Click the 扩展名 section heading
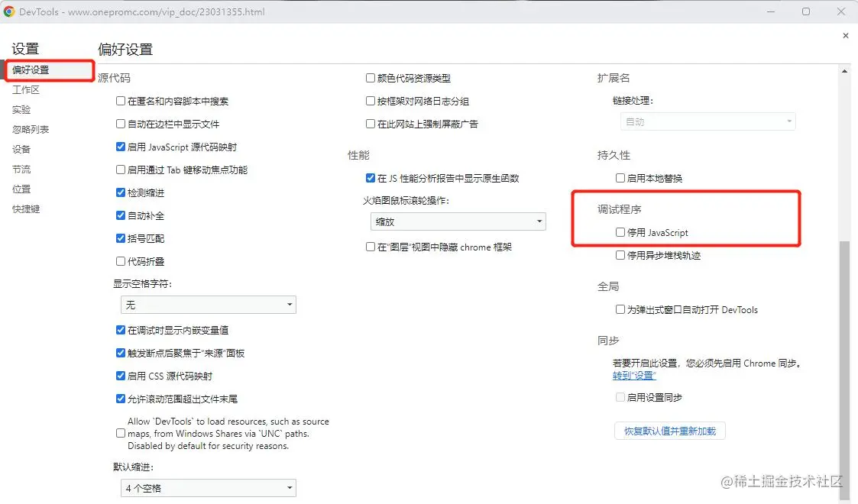 (x=614, y=78)
